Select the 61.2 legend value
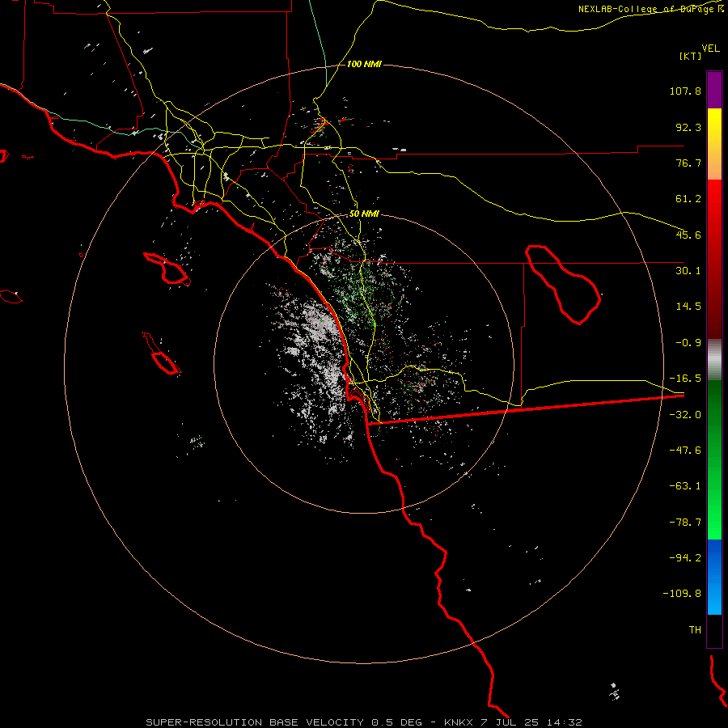Screen dimensions: 728x728 (x=688, y=199)
